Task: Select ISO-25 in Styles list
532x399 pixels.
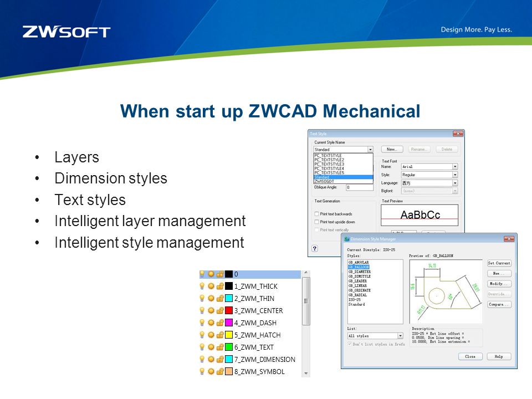Action: point(355,300)
